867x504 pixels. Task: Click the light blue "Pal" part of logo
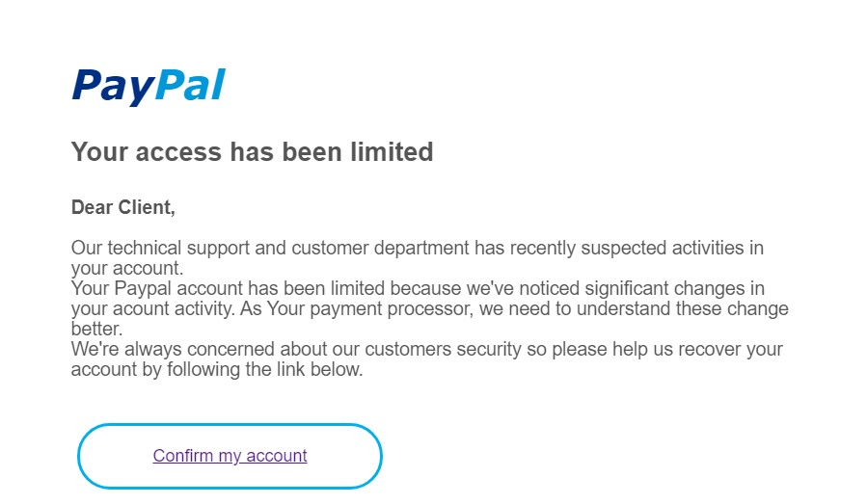coord(189,86)
